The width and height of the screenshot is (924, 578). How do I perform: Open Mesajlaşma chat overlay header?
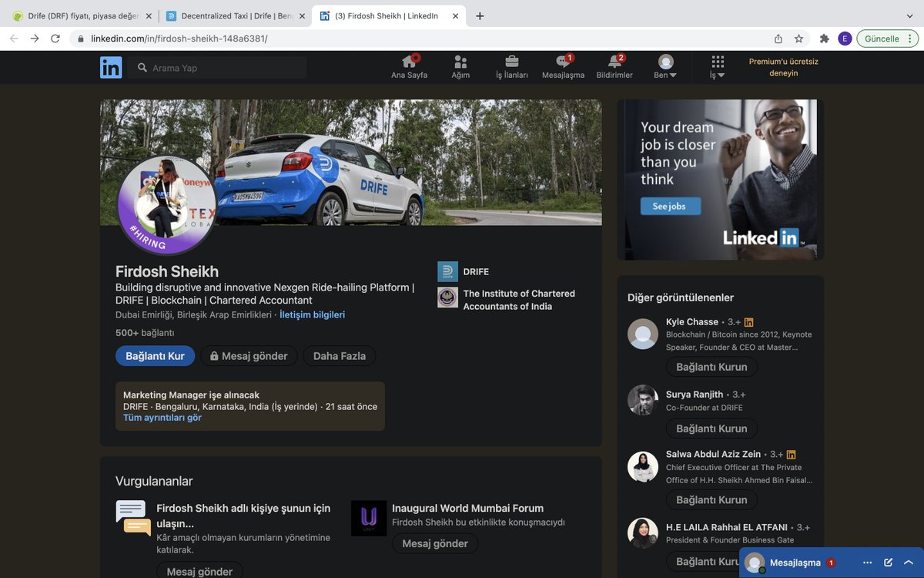point(795,563)
